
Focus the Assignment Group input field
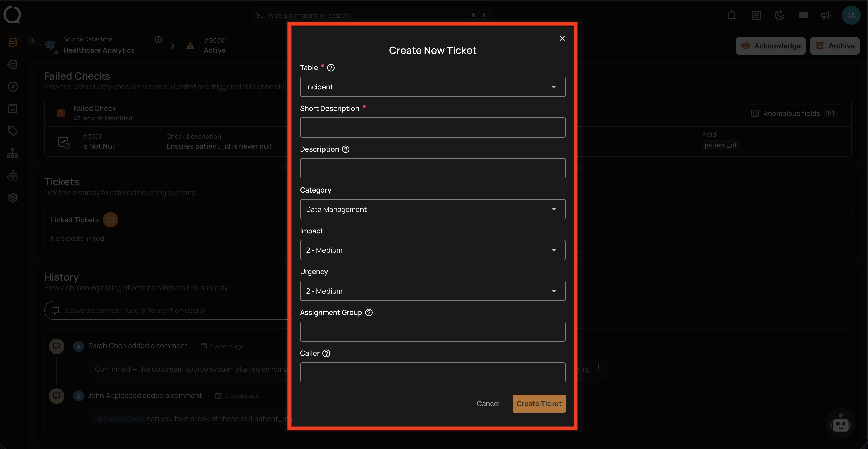(x=433, y=332)
